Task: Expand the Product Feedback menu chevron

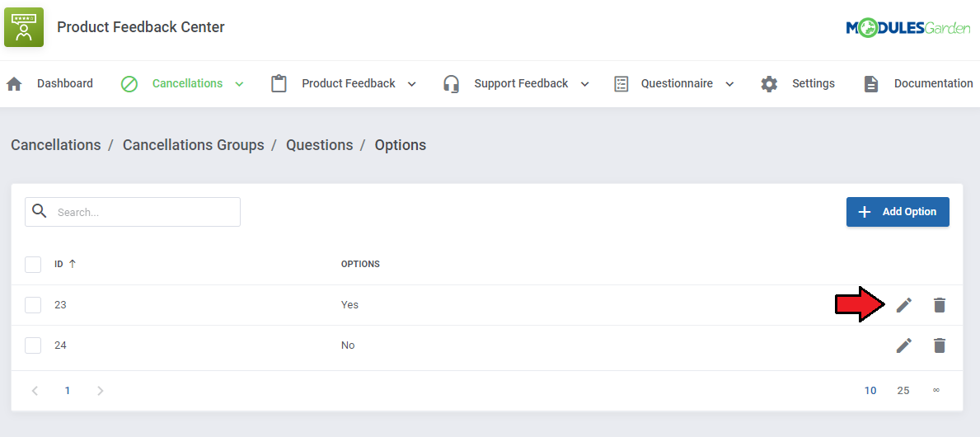Action: click(x=412, y=84)
